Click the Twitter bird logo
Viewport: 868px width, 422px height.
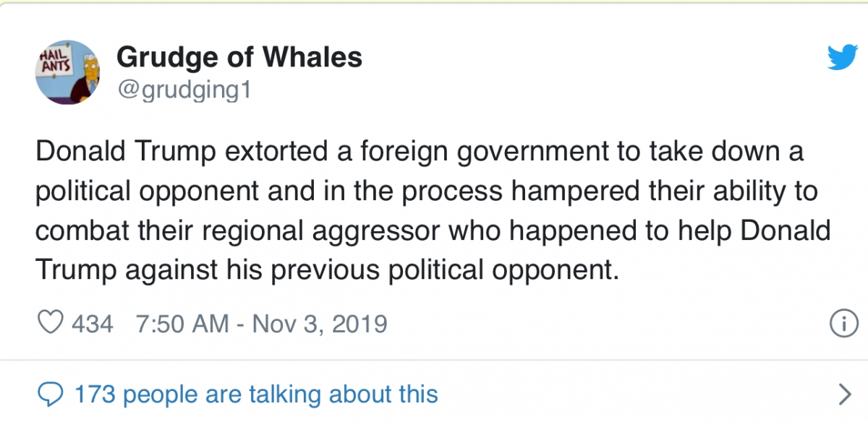[842, 56]
